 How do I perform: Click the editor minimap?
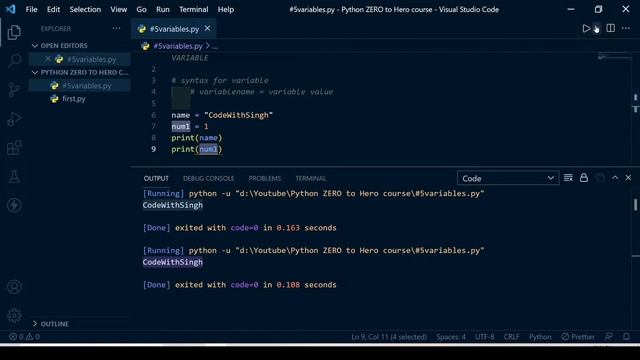[x=613, y=57]
